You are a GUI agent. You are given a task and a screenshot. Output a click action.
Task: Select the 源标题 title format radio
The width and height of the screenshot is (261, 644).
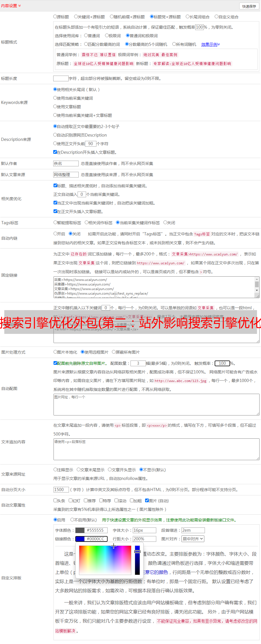tap(55, 17)
